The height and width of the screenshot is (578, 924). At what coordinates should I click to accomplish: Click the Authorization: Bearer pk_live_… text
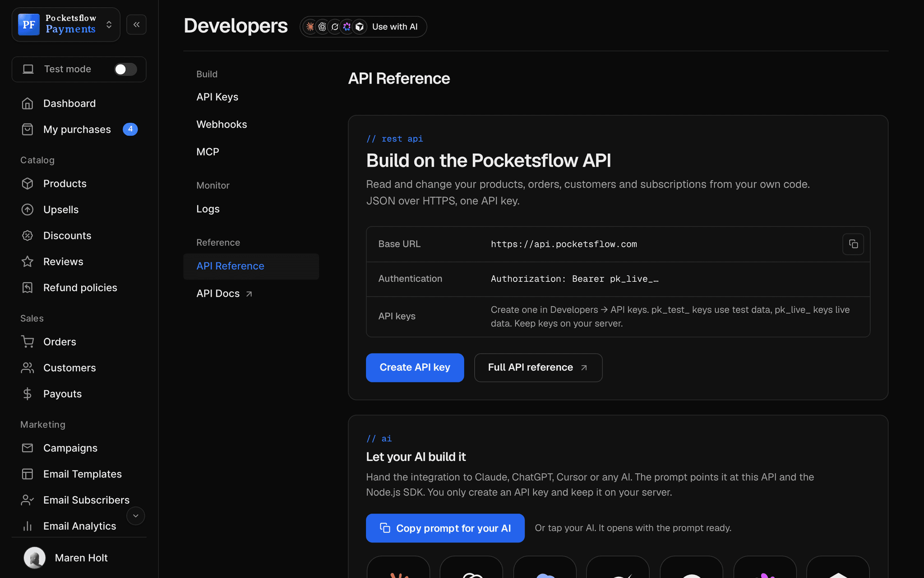click(x=574, y=279)
